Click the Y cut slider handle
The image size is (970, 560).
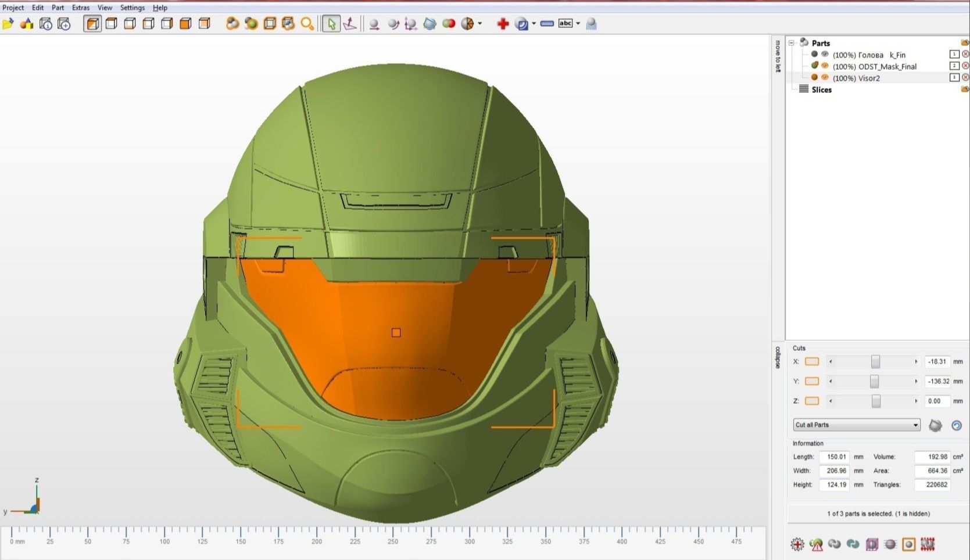tap(874, 381)
